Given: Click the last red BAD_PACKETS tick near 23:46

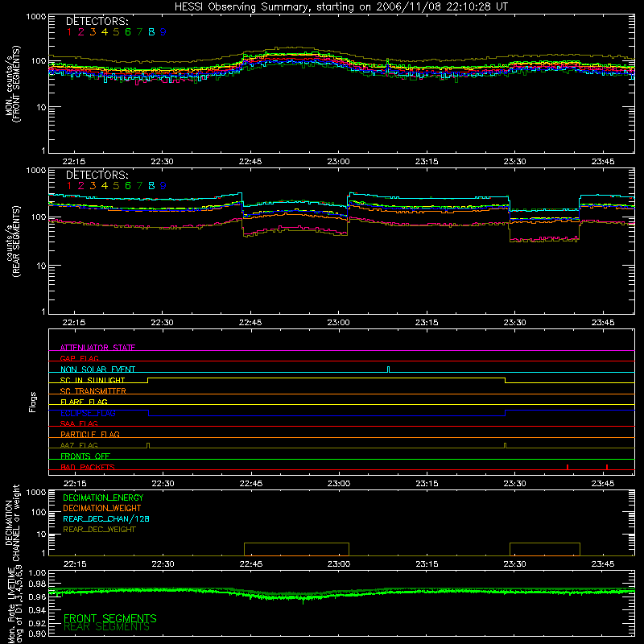Looking at the screenshot, I should tap(607, 467).
